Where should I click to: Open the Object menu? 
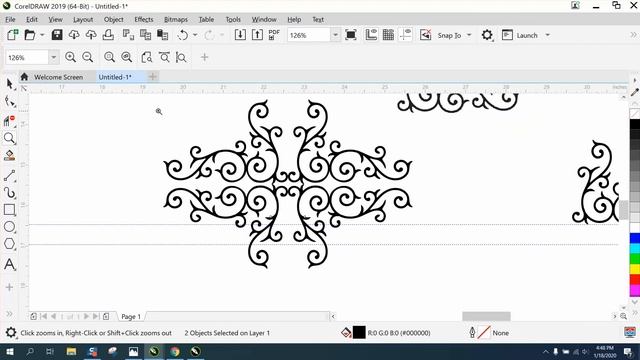click(x=113, y=19)
